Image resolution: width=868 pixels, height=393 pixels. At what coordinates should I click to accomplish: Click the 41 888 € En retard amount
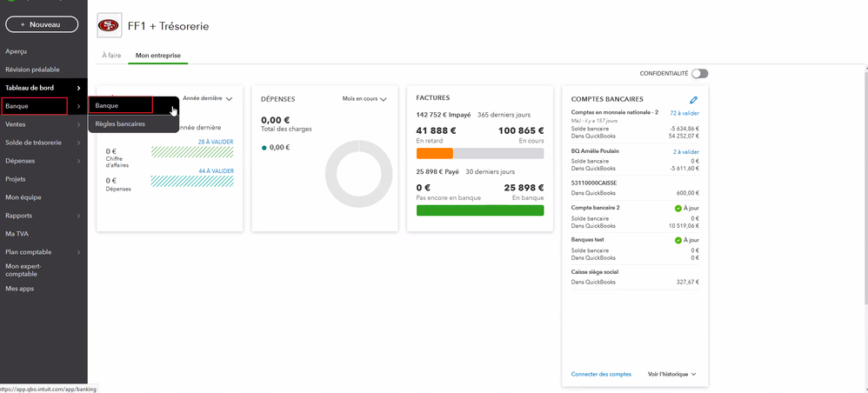pos(436,130)
